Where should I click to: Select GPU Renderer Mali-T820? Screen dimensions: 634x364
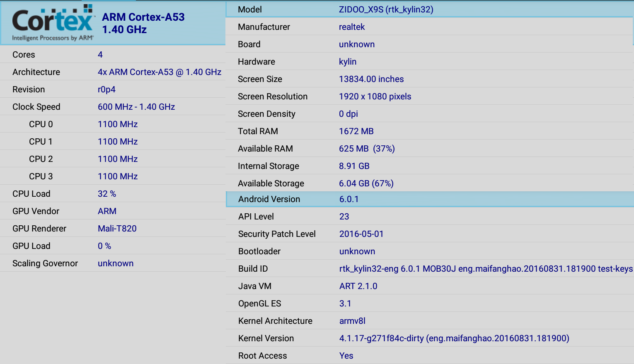pos(117,229)
